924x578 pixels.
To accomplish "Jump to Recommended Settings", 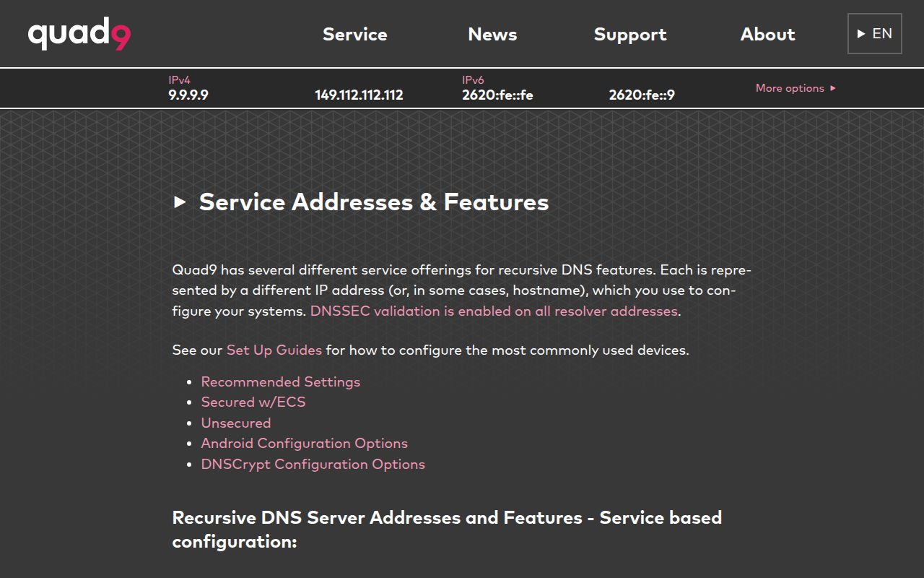I will point(281,381).
